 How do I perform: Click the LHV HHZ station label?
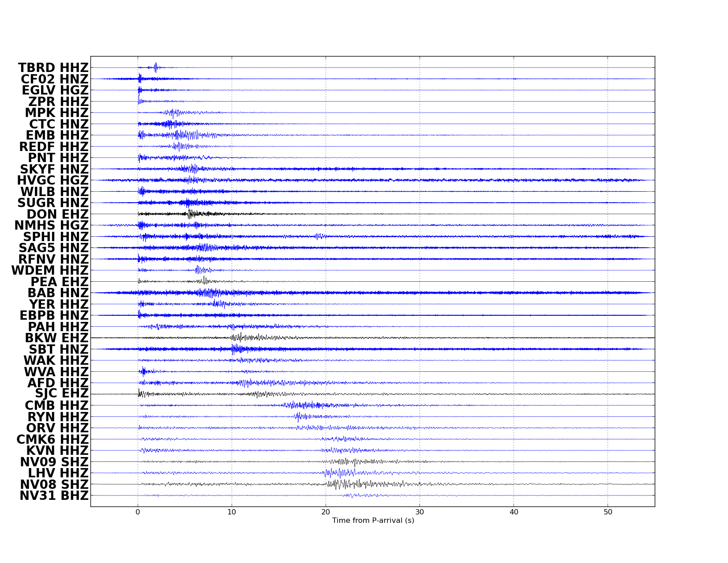(x=59, y=473)
